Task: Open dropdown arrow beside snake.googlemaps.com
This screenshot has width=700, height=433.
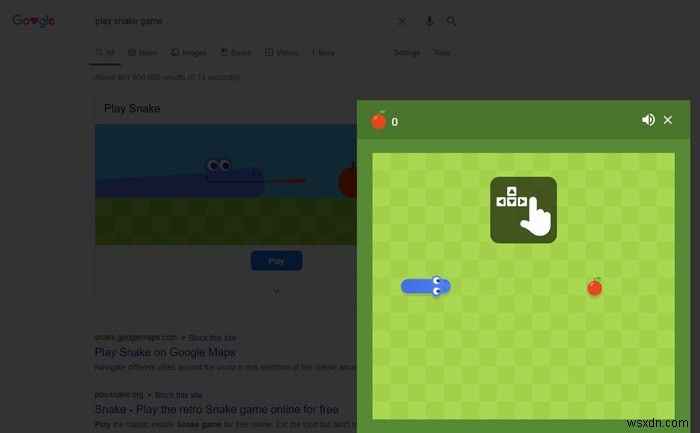Action: [183, 338]
